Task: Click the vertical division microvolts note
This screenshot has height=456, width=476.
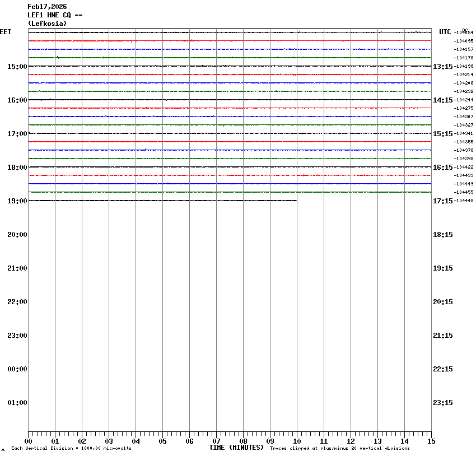Action: 71,449
